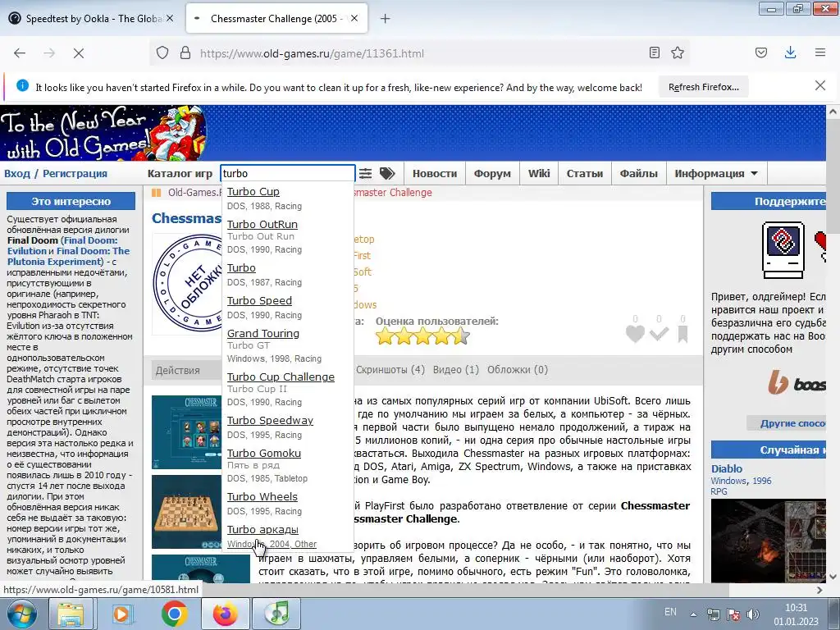Open the Новости menu item
The width and height of the screenshot is (840, 630).
(435, 174)
